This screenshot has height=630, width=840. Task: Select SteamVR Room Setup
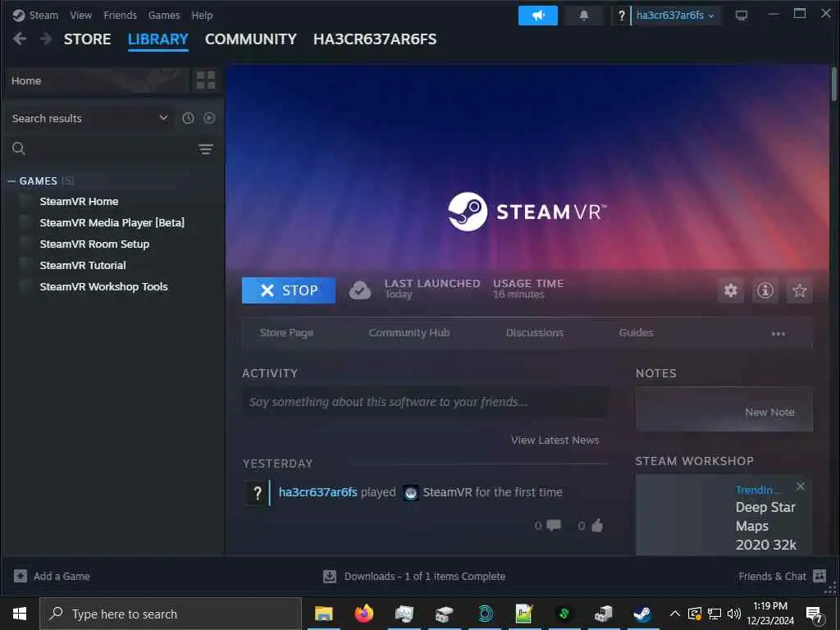click(94, 244)
